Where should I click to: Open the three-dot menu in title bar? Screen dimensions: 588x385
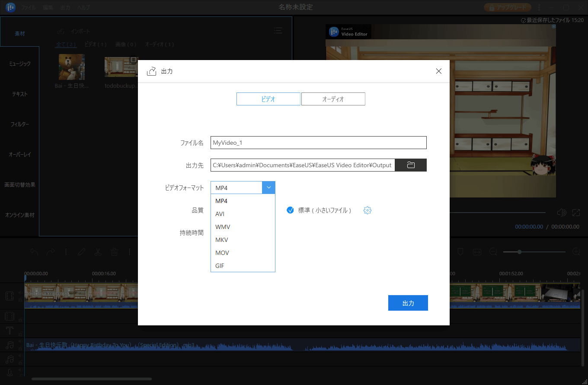(539, 7)
